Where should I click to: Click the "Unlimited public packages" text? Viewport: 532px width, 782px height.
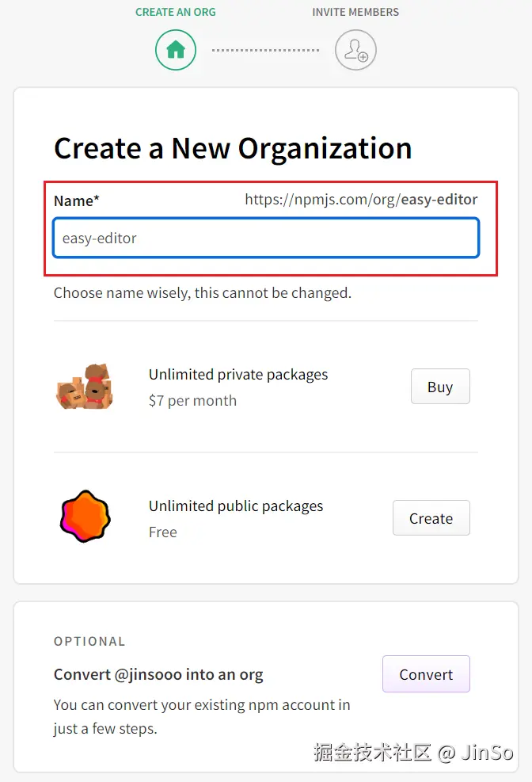pyautogui.click(x=236, y=505)
